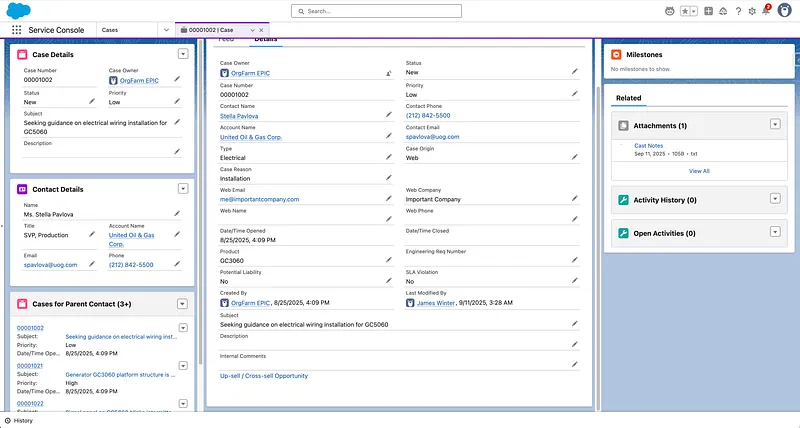Edit Type Electrical pencil icon
The height and width of the screenshot is (428, 800).
(x=388, y=157)
